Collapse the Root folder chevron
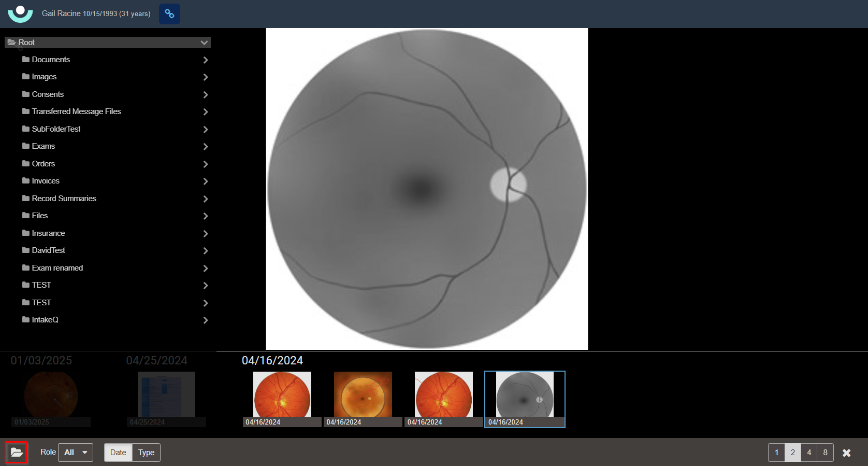This screenshot has width=868, height=466. (x=204, y=43)
